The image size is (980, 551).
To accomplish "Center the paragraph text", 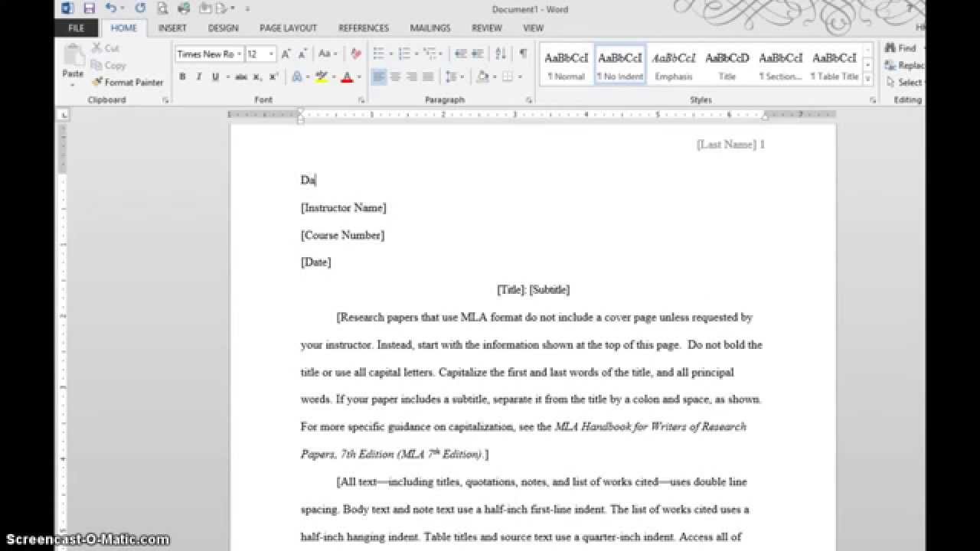I will [395, 77].
